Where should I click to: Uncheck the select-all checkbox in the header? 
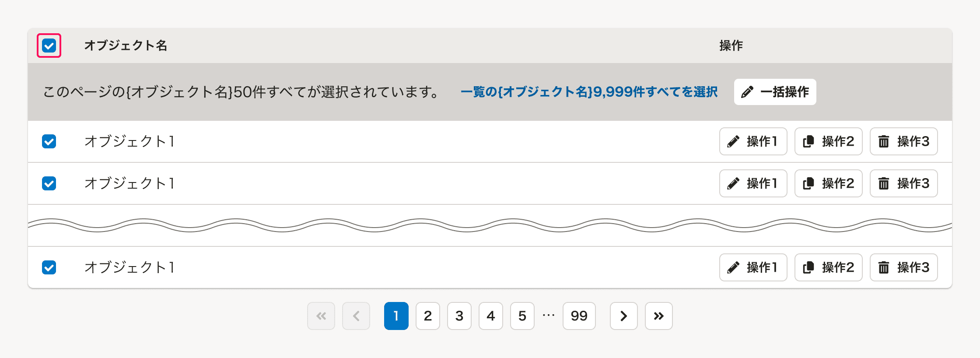pos(49,45)
